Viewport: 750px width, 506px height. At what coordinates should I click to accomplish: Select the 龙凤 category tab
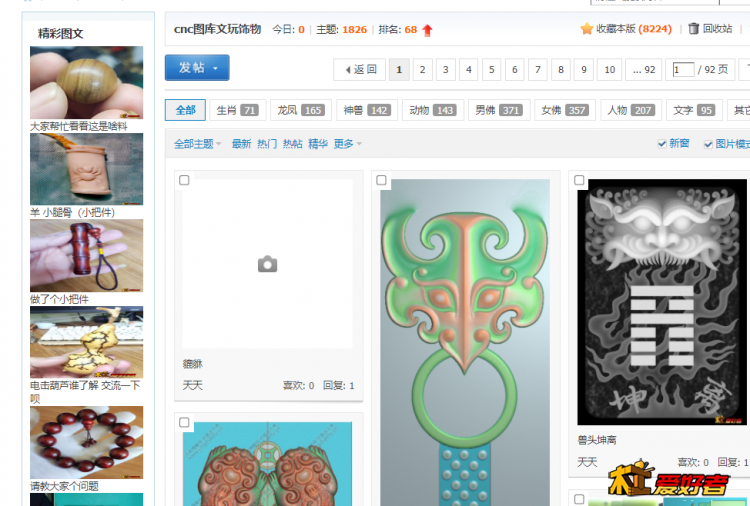point(301,110)
